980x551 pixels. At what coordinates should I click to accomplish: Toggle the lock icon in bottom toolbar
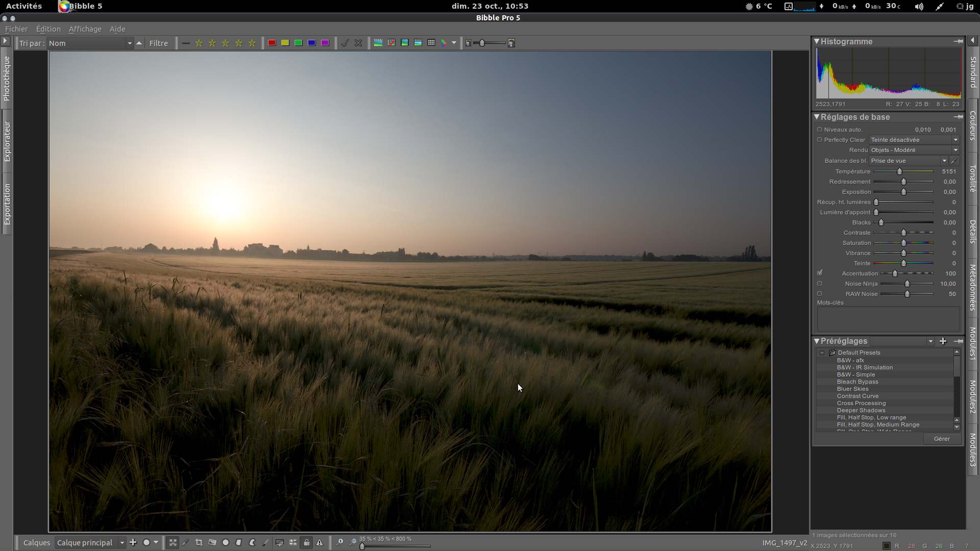pyautogui.click(x=306, y=542)
